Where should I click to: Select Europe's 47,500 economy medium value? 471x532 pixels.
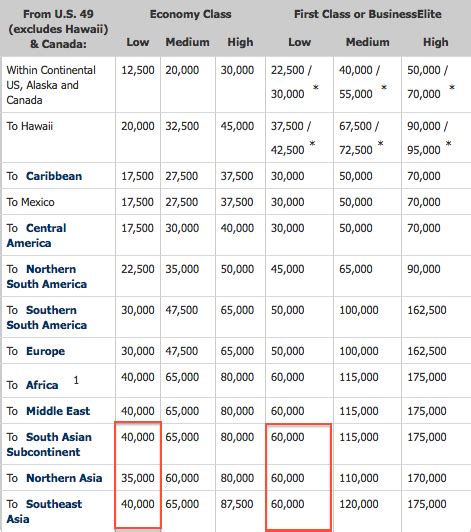(x=182, y=351)
